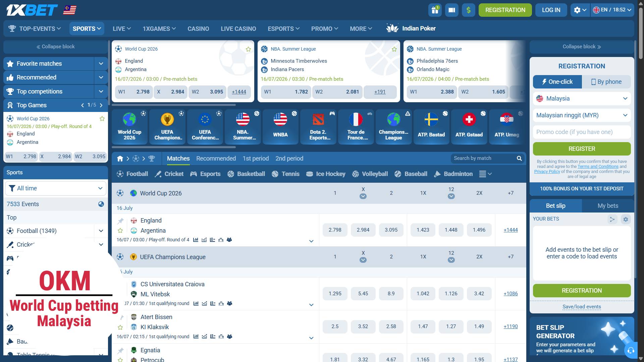Select World Cup 2026 league tile
Image resolution: width=644 pixels, height=362 pixels.
coord(129,127)
